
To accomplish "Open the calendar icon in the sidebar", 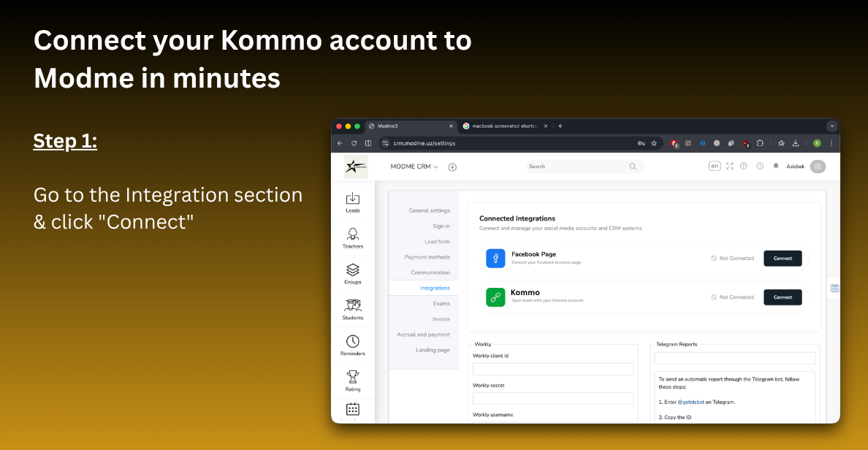I will pyautogui.click(x=353, y=410).
